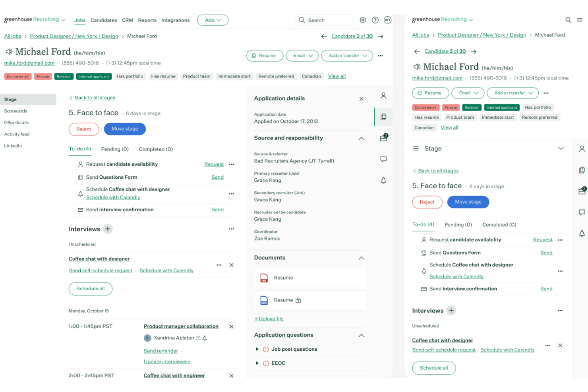This screenshot has height=392, width=588.
Task: Click the blue Move stage button
Action: click(x=125, y=129)
